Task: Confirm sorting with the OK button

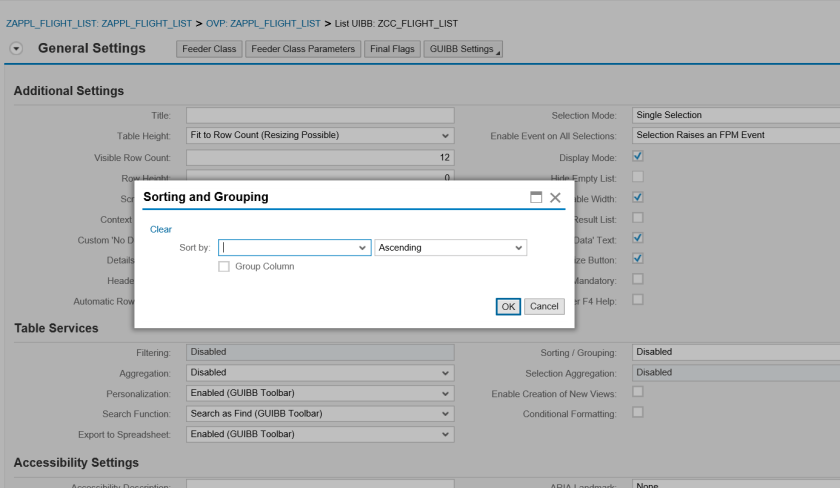Action: click(508, 306)
